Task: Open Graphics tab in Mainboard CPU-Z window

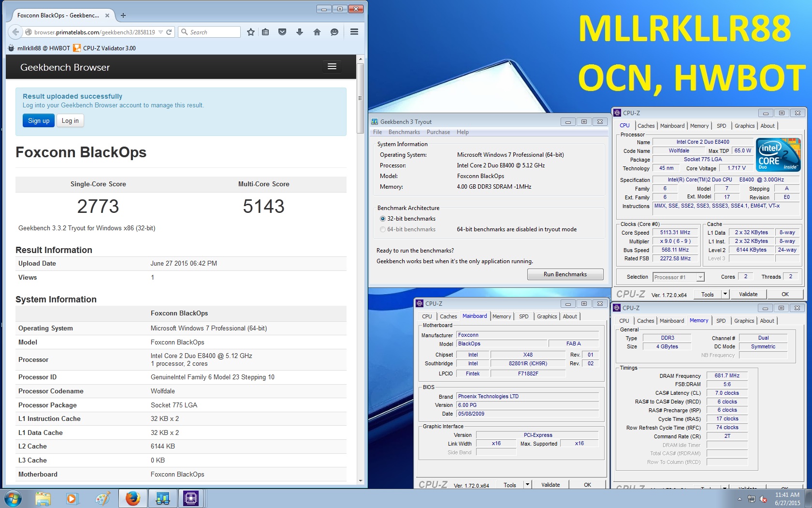Action: 547,316
